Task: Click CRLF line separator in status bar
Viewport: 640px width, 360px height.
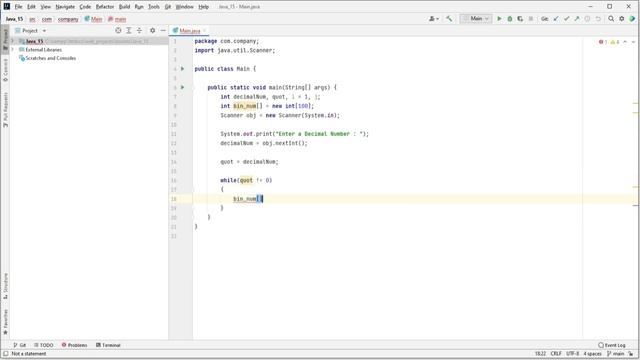Action: [x=556, y=354]
